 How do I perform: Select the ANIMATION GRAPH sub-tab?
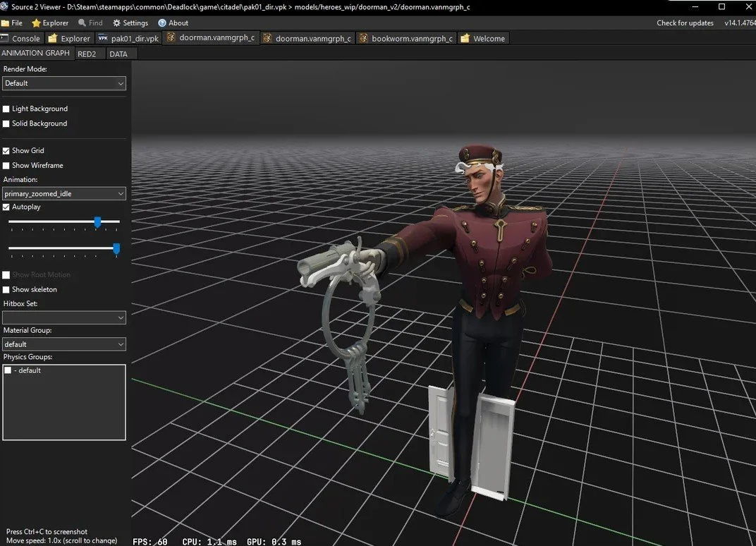point(36,53)
